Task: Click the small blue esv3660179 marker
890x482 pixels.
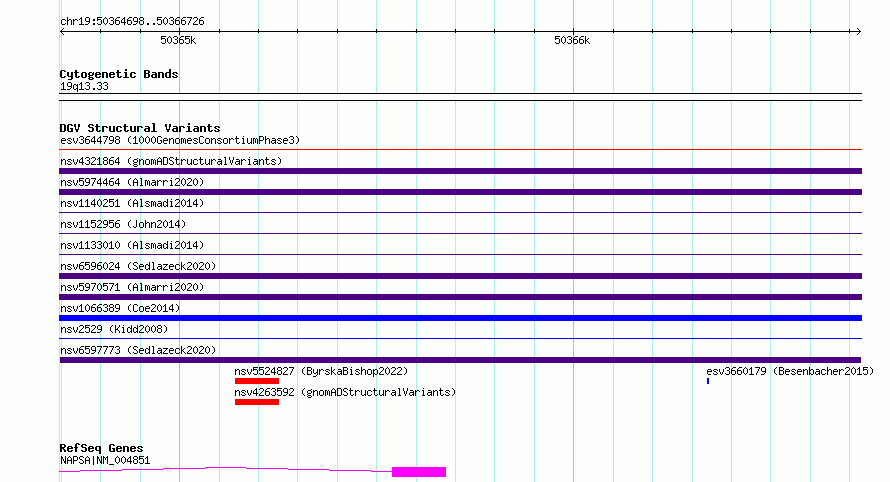Action: 708,381
